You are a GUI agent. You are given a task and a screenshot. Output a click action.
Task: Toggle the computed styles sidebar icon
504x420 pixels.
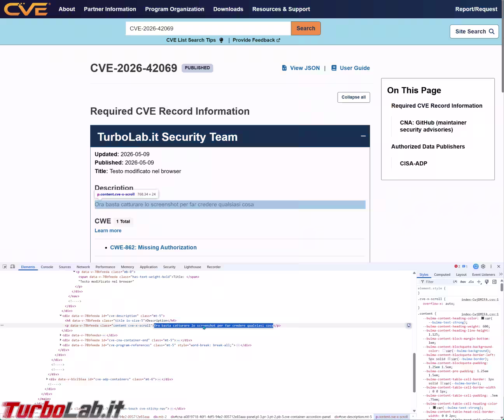point(494,282)
